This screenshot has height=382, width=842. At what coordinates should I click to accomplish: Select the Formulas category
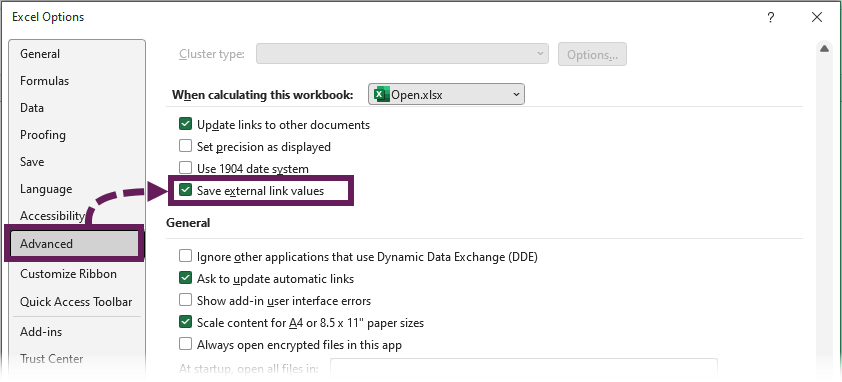point(77,81)
